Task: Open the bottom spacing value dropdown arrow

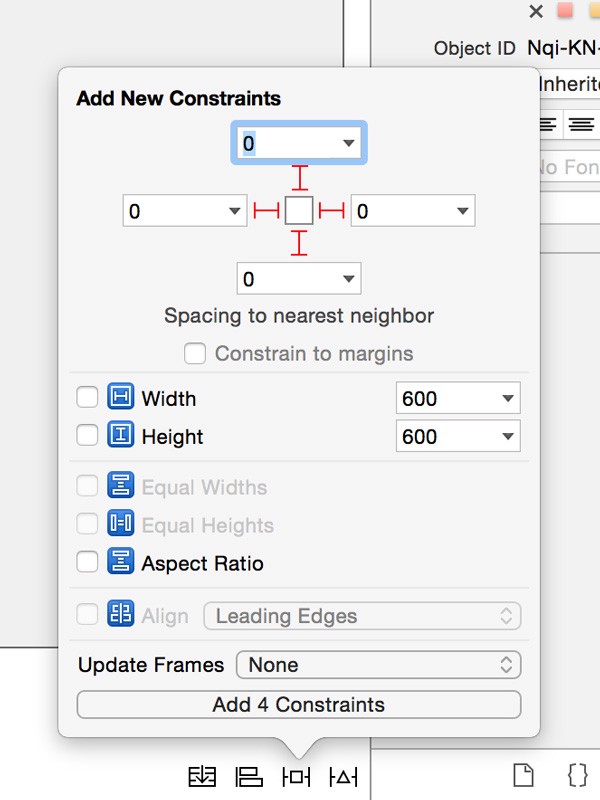Action: coord(348,279)
